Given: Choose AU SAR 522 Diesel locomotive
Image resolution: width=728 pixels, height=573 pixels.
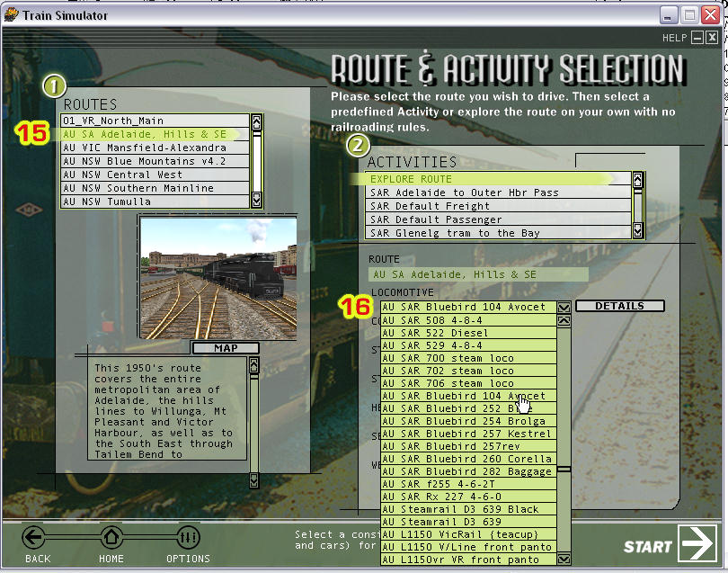Looking at the screenshot, I should coord(468,333).
